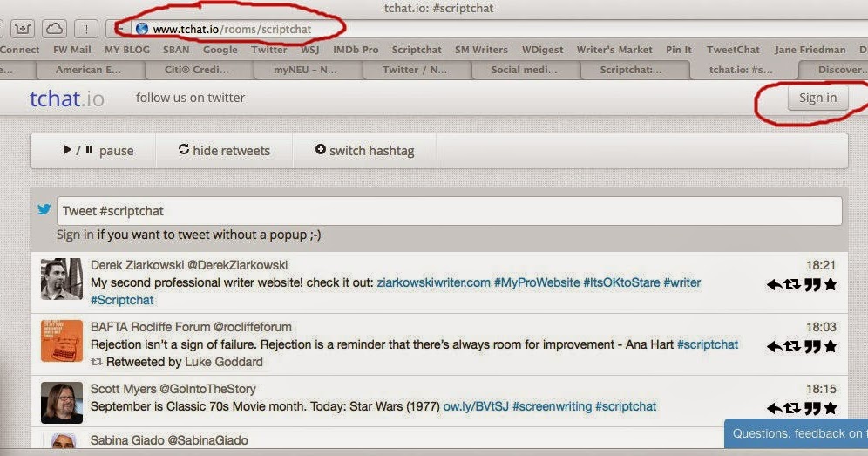The width and height of the screenshot is (868, 456).
Task: Open the BAFTA Rocliffe Forum orange avatar
Action: pyautogui.click(x=62, y=341)
